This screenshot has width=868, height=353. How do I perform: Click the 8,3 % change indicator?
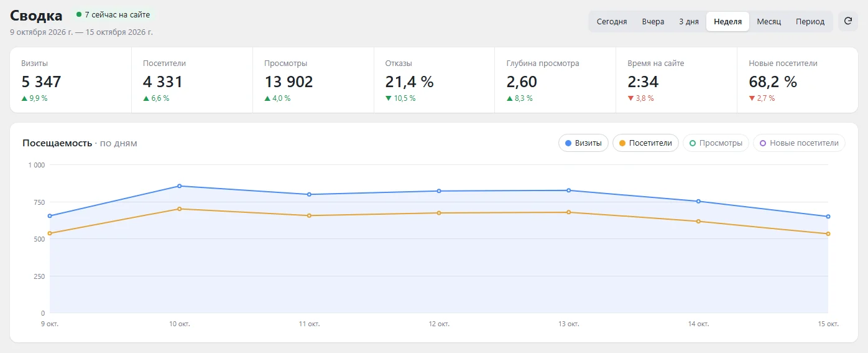520,98
